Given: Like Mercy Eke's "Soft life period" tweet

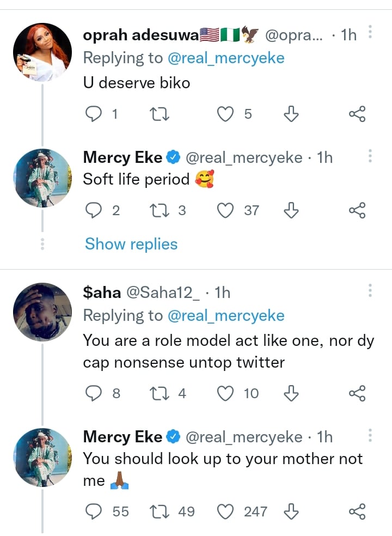Looking at the screenshot, I should tap(225, 210).
